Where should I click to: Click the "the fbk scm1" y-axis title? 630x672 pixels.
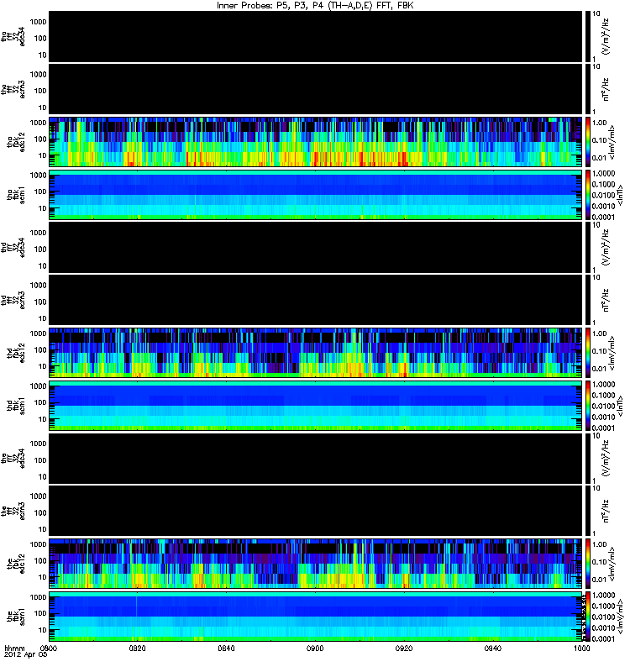pyautogui.click(x=16, y=617)
